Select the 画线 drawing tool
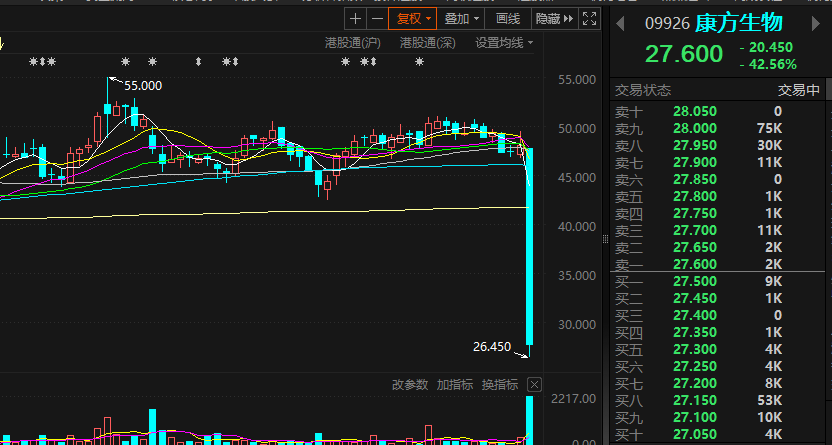 click(x=508, y=19)
